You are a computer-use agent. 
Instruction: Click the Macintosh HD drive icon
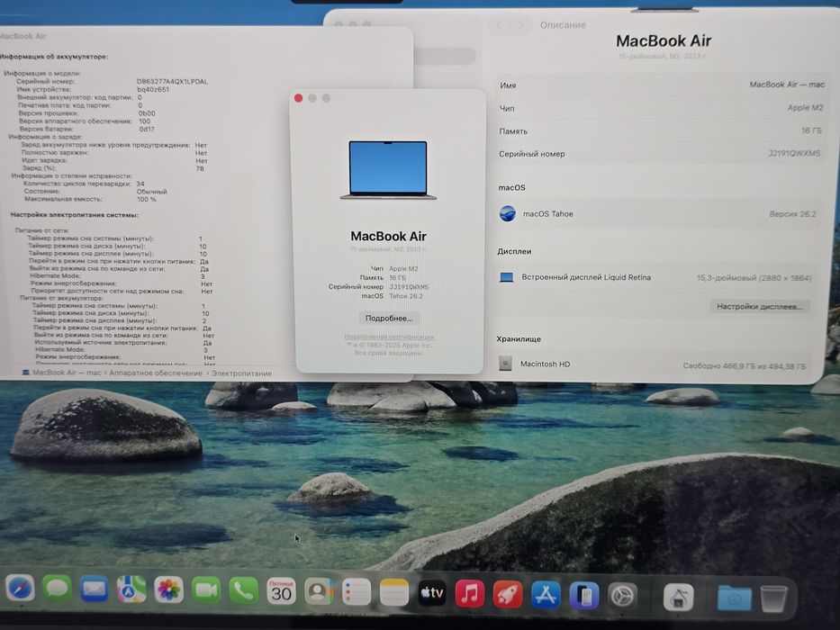[x=505, y=364]
